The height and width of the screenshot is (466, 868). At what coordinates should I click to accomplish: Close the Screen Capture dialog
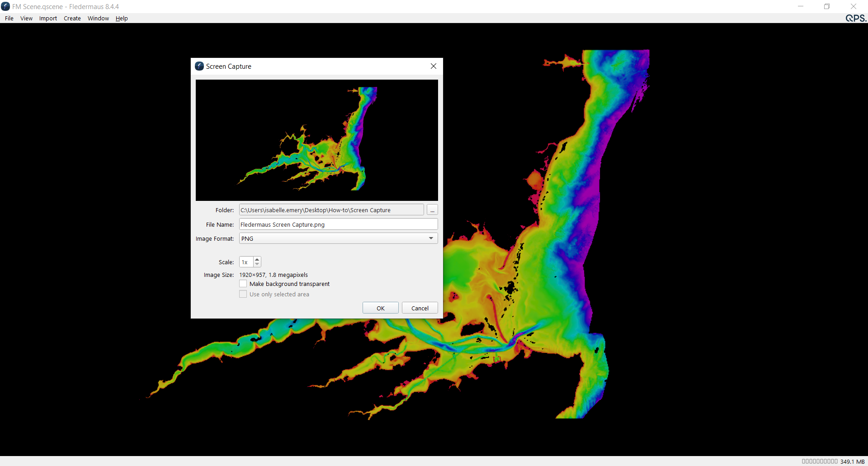pyautogui.click(x=434, y=66)
